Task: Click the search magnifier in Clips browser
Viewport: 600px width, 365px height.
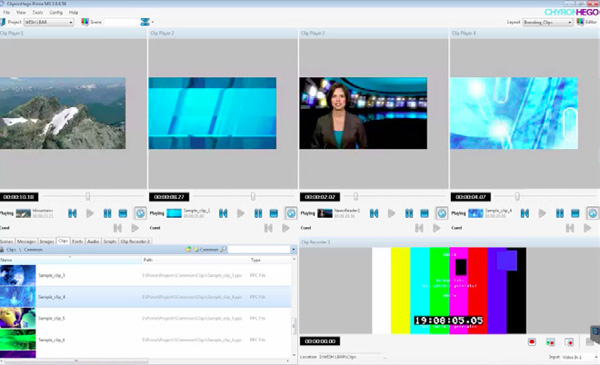Action: (x=223, y=249)
